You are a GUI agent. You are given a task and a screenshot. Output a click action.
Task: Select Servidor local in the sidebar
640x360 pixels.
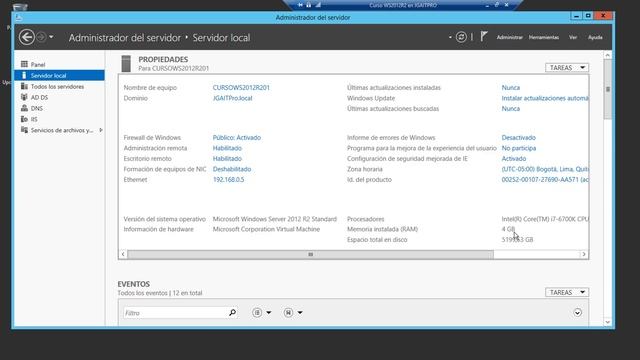tap(60, 76)
